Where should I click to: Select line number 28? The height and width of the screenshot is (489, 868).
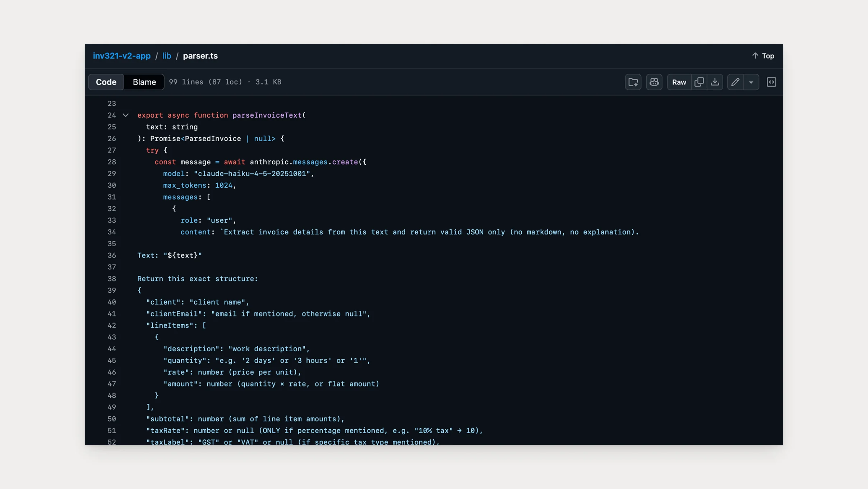point(112,162)
